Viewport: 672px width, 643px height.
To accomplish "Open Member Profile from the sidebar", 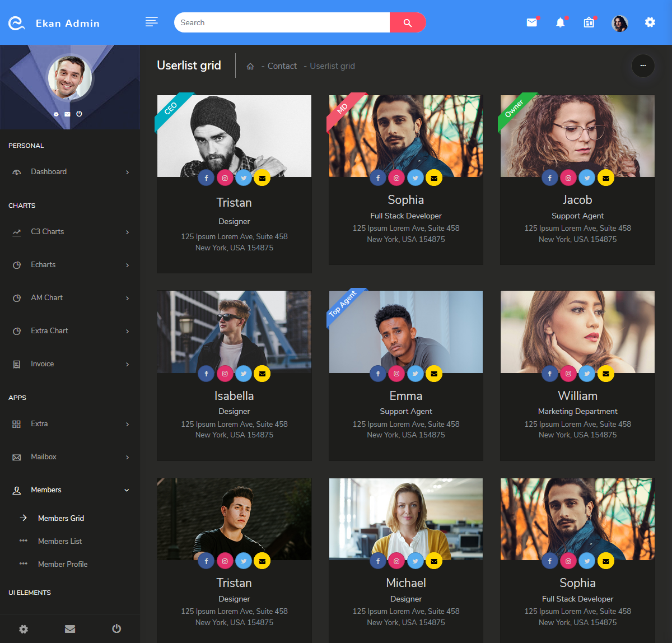I will coord(62,564).
